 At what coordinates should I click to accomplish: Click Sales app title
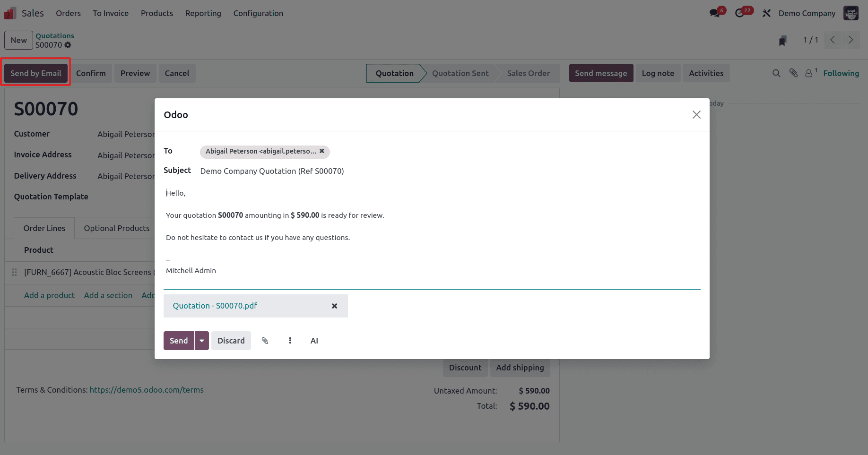[x=33, y=13]
